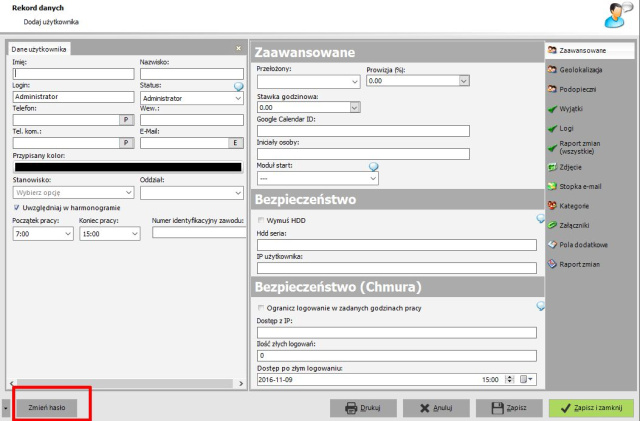
Task: Pick the black Przypisany kolor swatch
Action: (128, 167)
